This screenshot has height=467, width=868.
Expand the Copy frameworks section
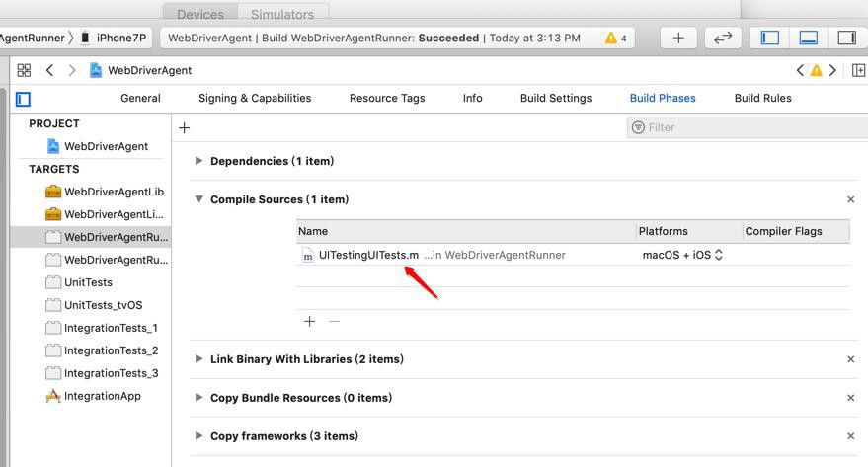[198, 435]
